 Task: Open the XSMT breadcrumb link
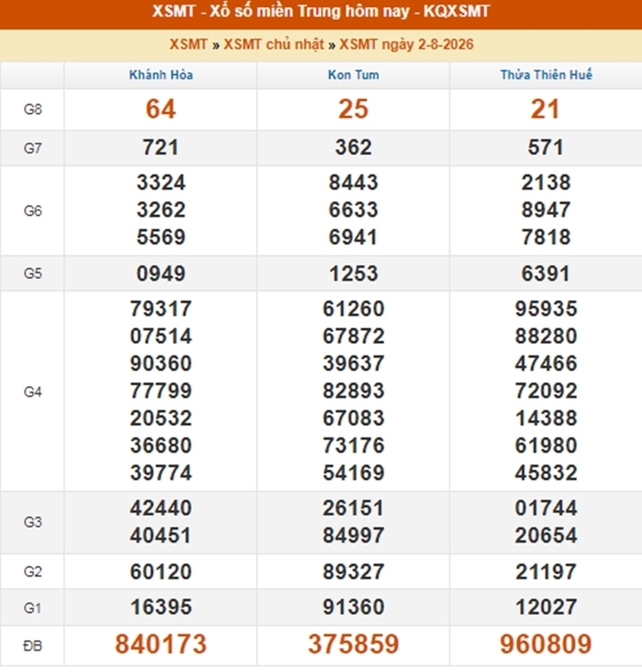click(x=188, y=45)
